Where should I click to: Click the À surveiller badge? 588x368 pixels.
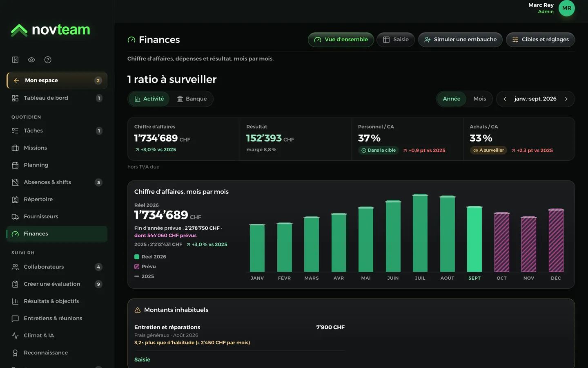click(x=488, y=150)
